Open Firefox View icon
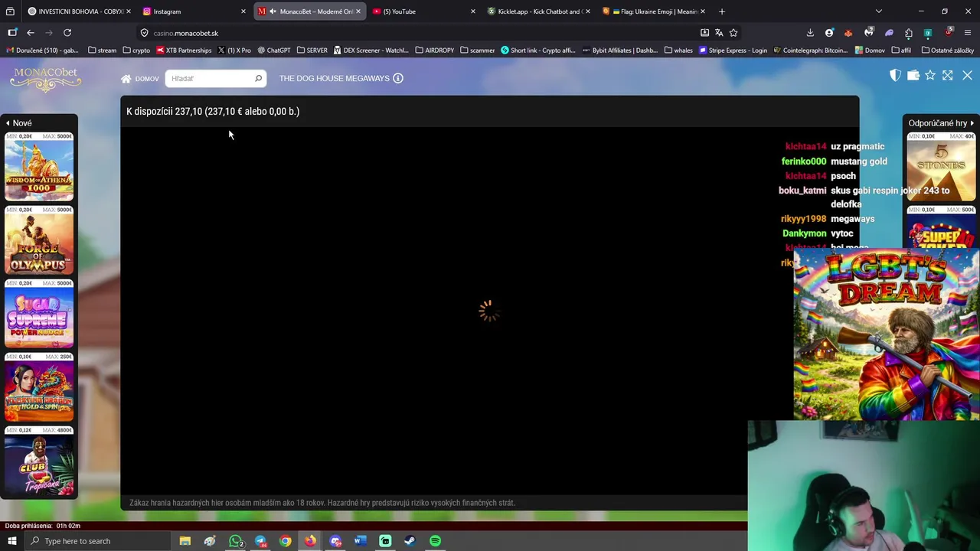Image resolution: width=980 pixels, height=551 pixels. [x=10, y=11]
